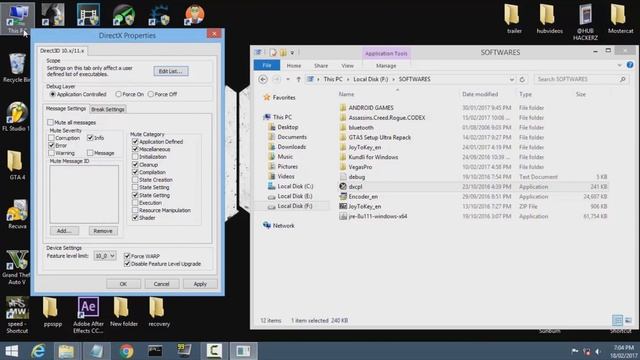640x360 pixels.
Task: Click OK in DirectX Properties
Action: tap(123, 284)
